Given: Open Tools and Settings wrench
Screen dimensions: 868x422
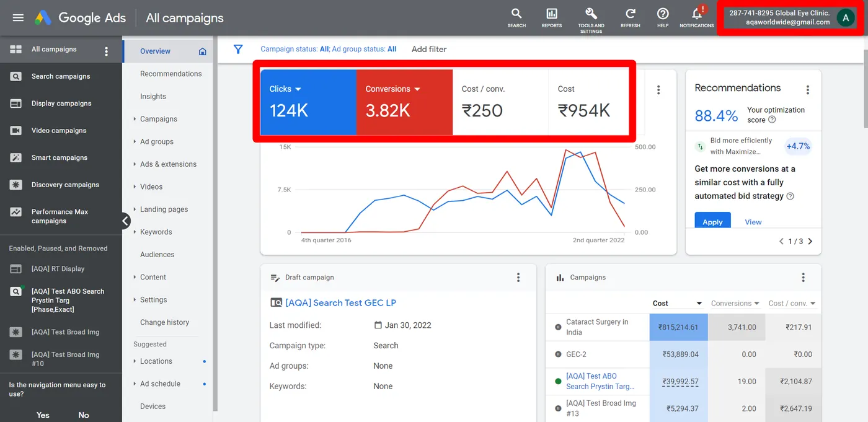Looking at the screenshot, I should (591, 19).
